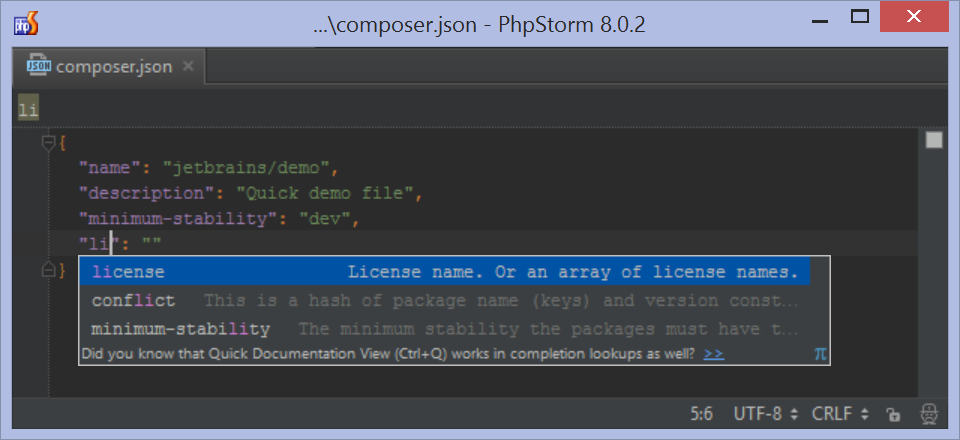Viewport: 960px width, 440px height.
Task: Click the empty "" value after li
Action: tap(151, 244)
